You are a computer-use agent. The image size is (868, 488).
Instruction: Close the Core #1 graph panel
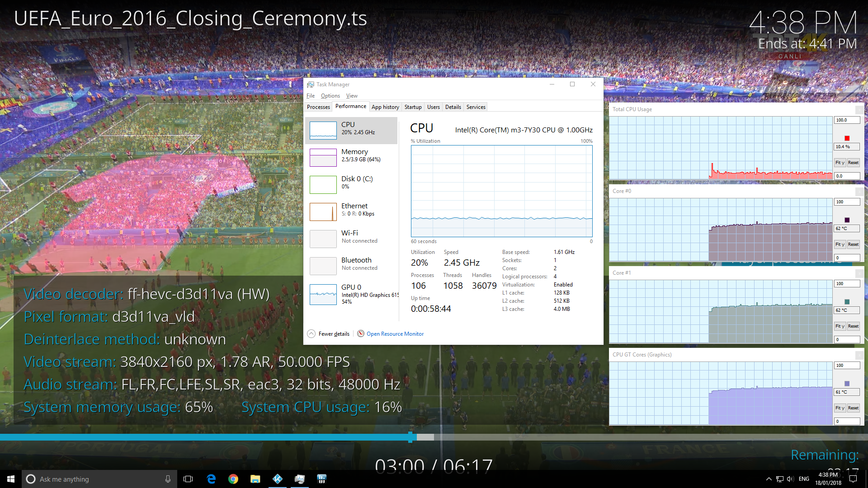click(859, 273)
